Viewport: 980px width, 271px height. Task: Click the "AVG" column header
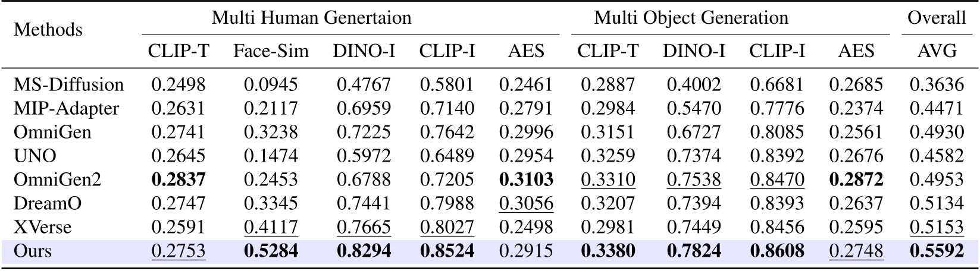[x=937, y=52]
